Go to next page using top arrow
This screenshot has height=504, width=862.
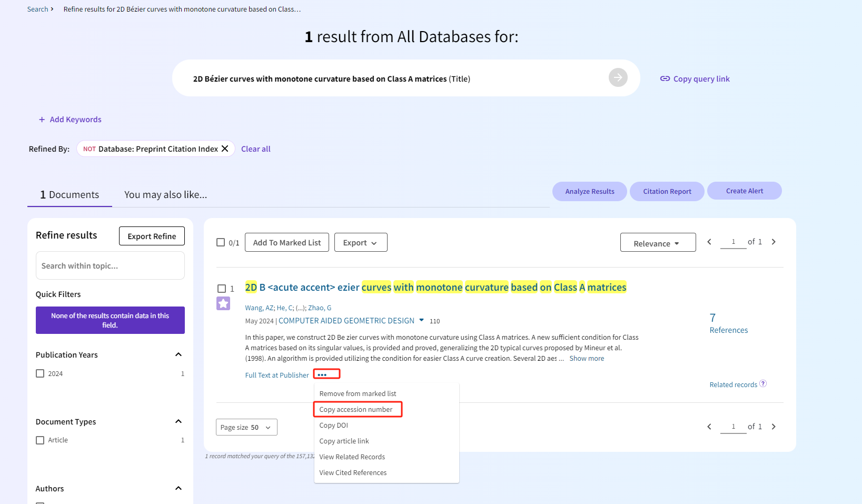coord(774,242)
